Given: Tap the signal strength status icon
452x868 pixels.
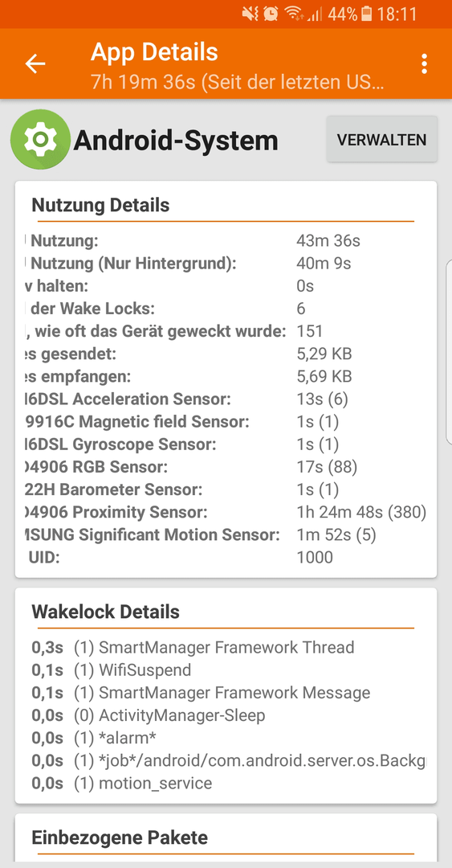Looking at the screenshot, I should pyautogui.click(x=315, y=14).
